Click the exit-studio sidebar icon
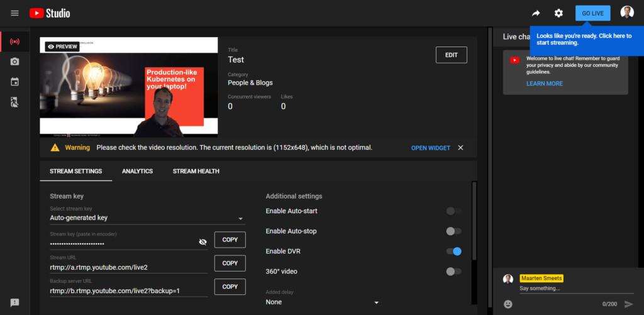The height and width of the screenshot is (315, 644). [14, 102]
